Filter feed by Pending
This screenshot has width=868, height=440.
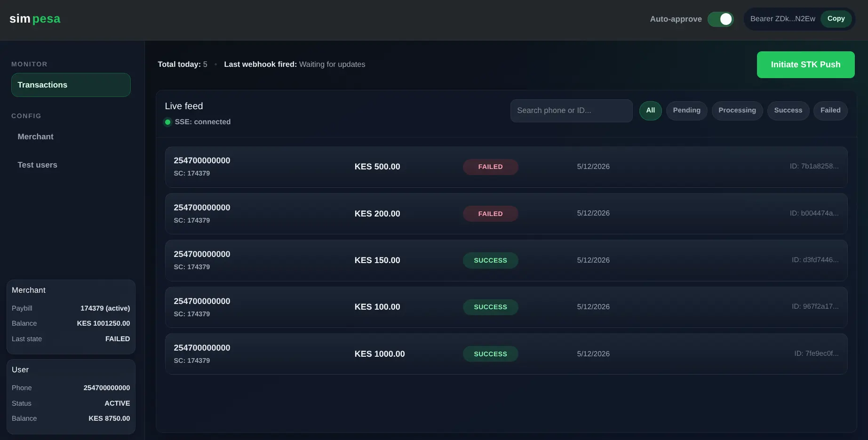686,111
